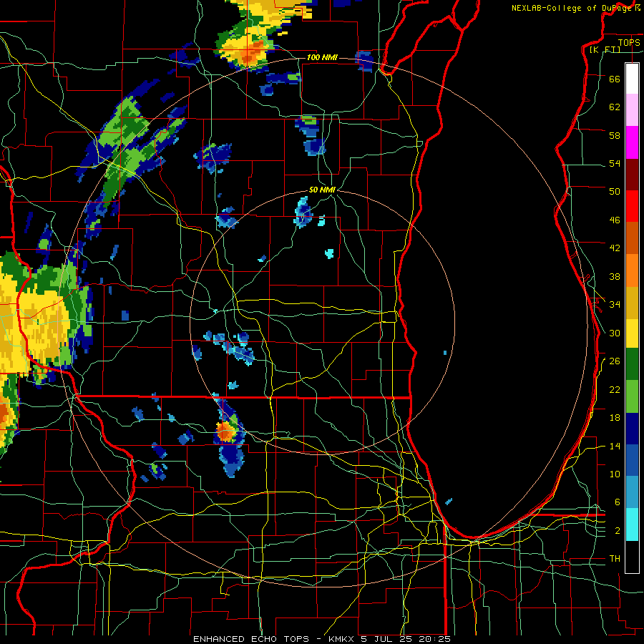Select the dark green legend band
This screenshot has height=644, width=644.
(632, 364)
